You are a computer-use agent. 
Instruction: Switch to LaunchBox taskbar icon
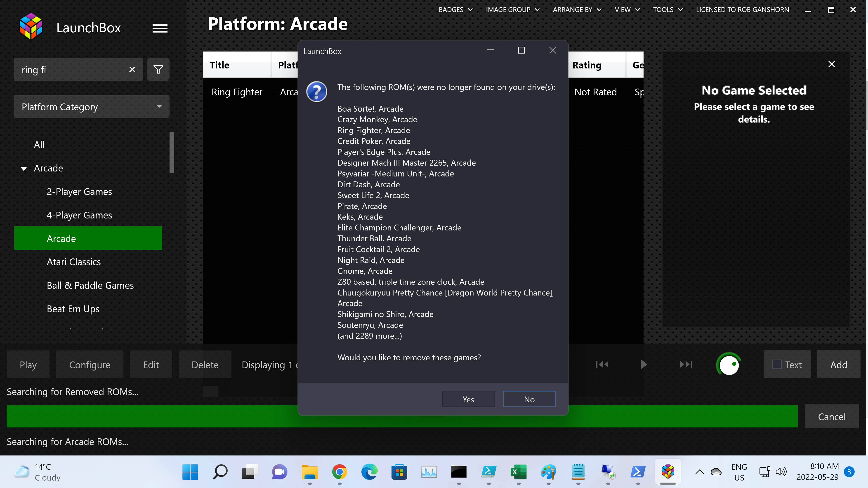(x=668, y=472)
